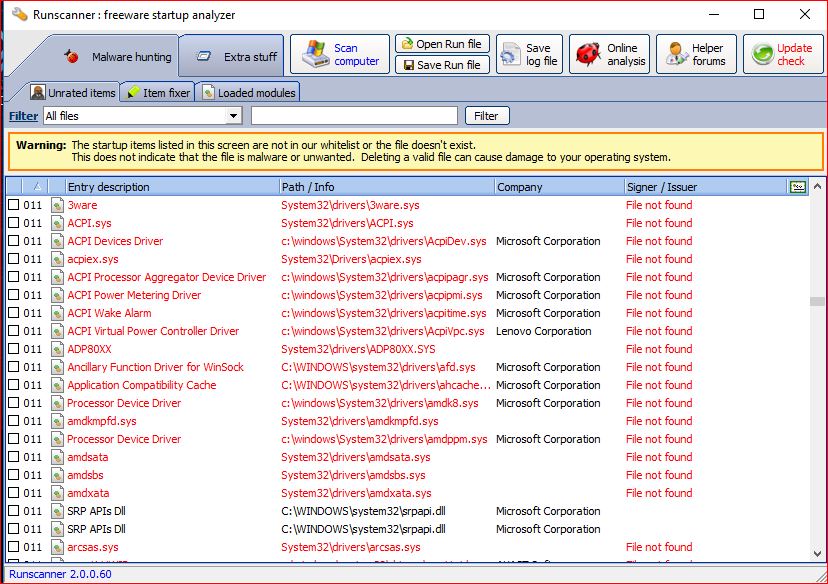Tick the checkbox for 3ware entry

(x=13, y=205)
